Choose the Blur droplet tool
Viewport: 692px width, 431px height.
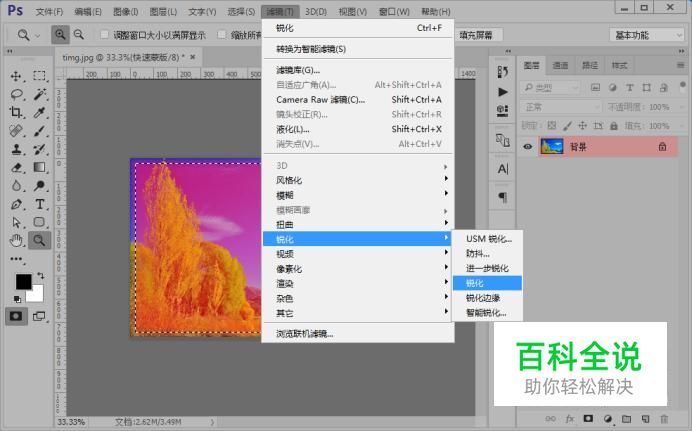click(16, 186)
